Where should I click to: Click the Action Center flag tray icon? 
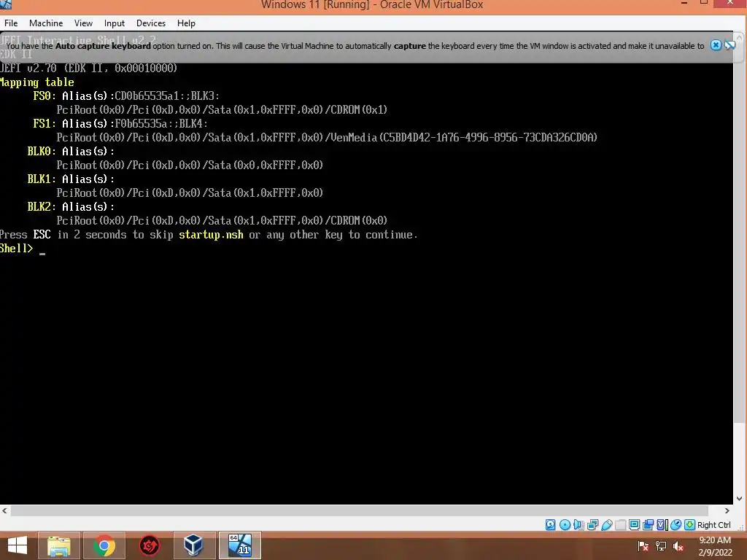643,545
